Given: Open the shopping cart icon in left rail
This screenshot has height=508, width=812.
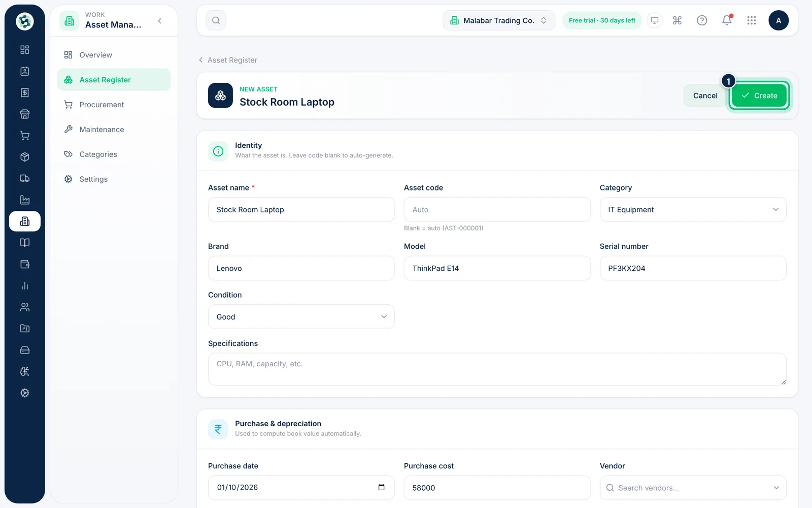Looking at the screenshot, I should coord(24,136).
